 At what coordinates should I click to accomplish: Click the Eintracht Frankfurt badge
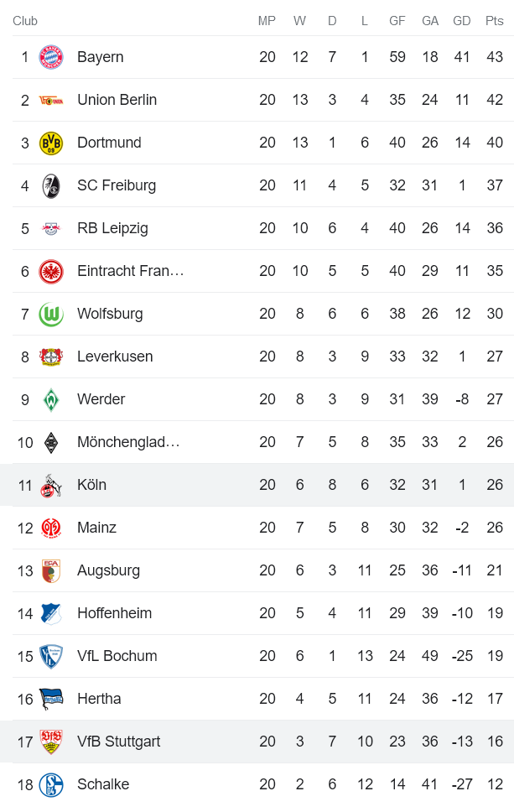click(54, 270)
